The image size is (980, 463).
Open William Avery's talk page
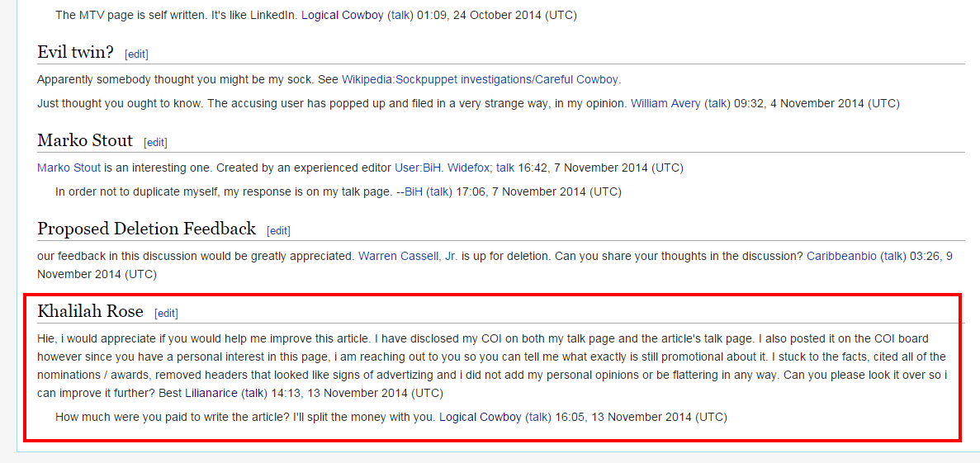(717, 104)
